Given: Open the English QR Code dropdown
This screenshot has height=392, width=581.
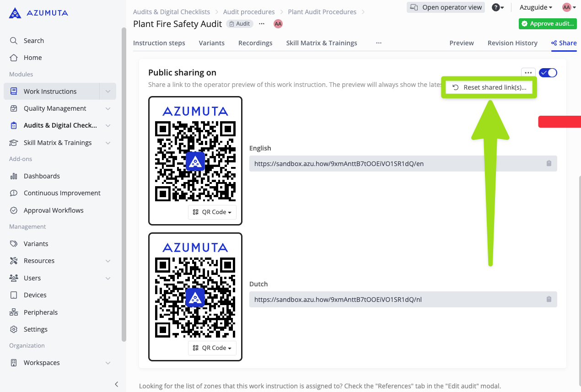Looking at the screenshot, I should pos(212,212).
